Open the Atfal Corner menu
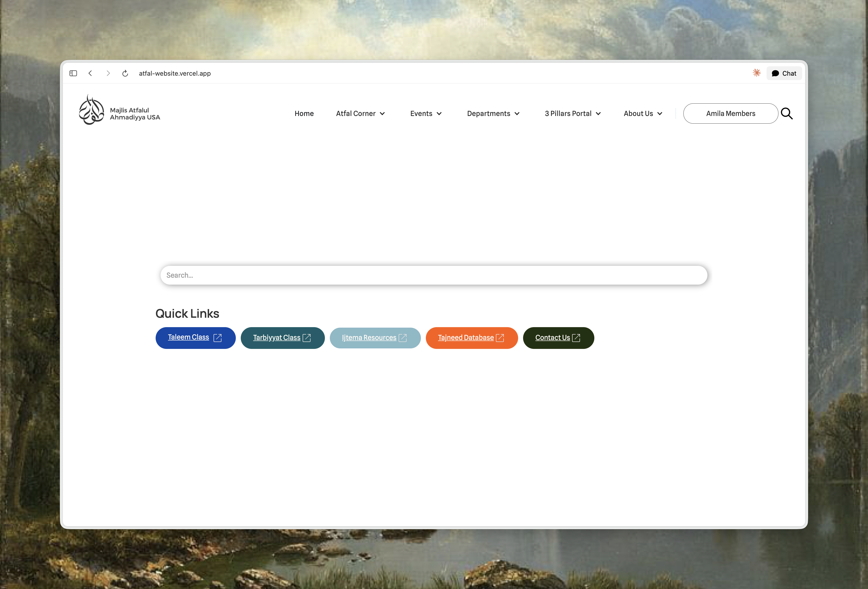 (x=360, y=113)
